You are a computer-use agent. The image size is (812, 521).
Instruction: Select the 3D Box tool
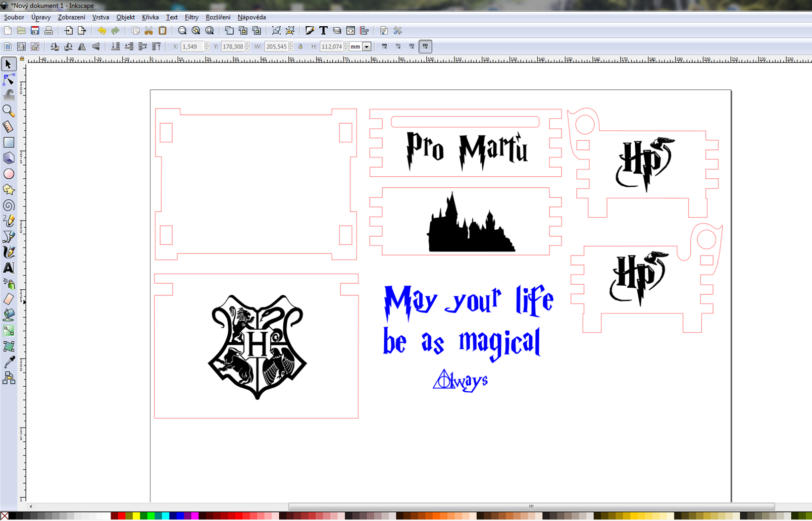coord(9,158)
